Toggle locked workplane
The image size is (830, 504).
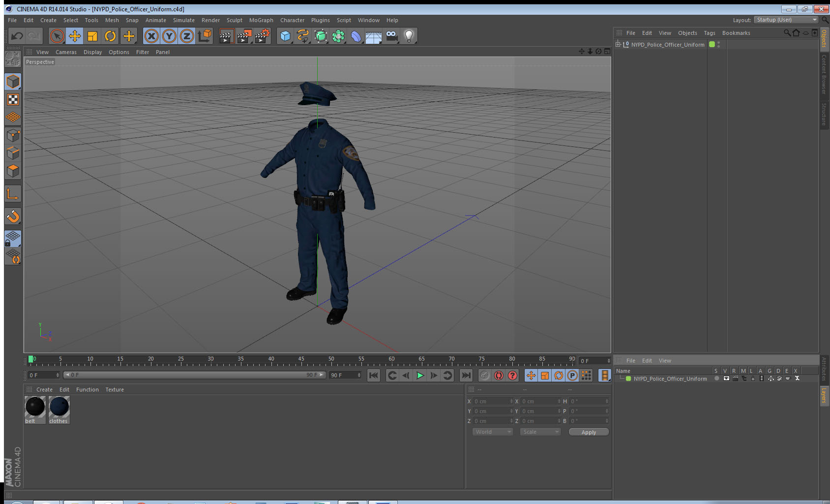coord(13,239)
